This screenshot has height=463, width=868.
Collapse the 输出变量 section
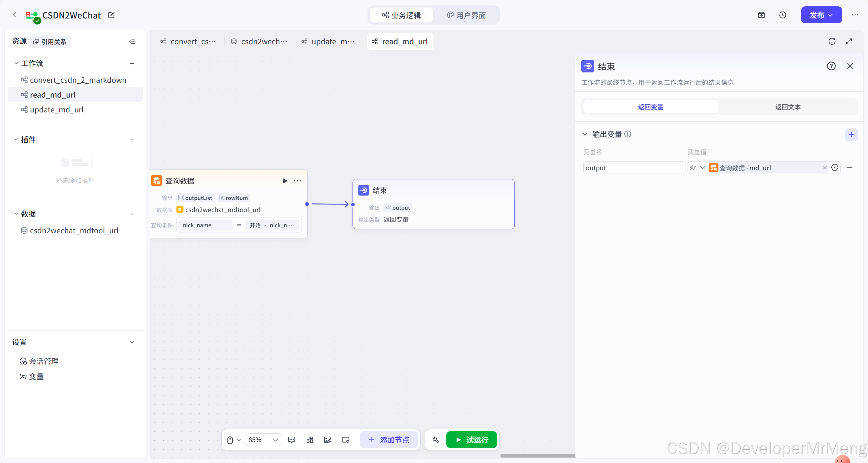585,134
